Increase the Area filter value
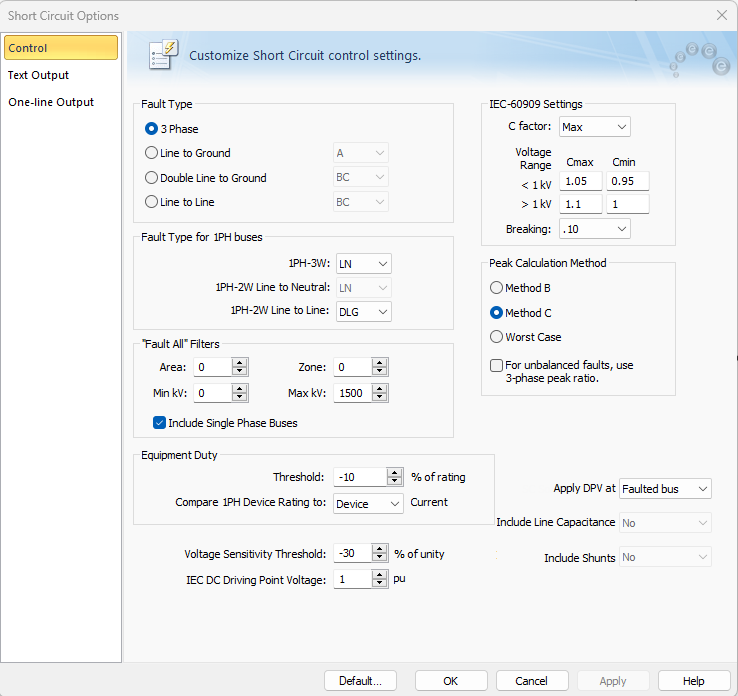Viewport: 738px width, 696px height. click(240, 362)
